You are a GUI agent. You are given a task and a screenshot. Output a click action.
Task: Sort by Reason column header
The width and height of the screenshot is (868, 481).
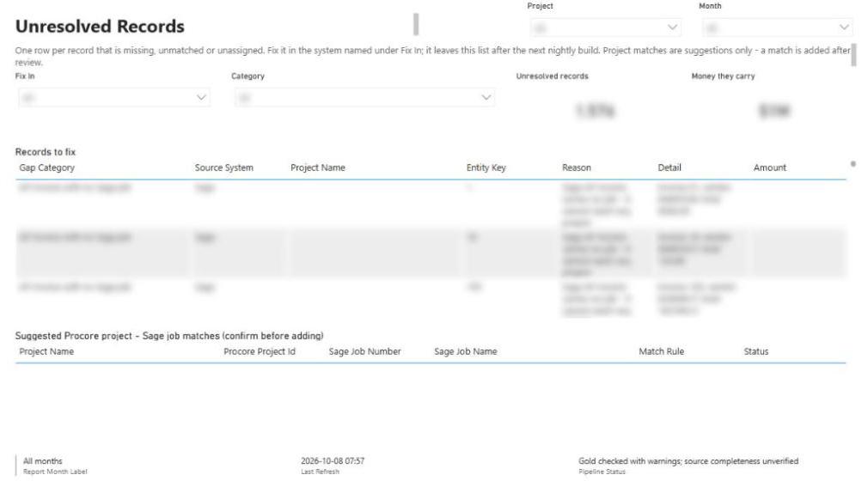tap(577, 167)
